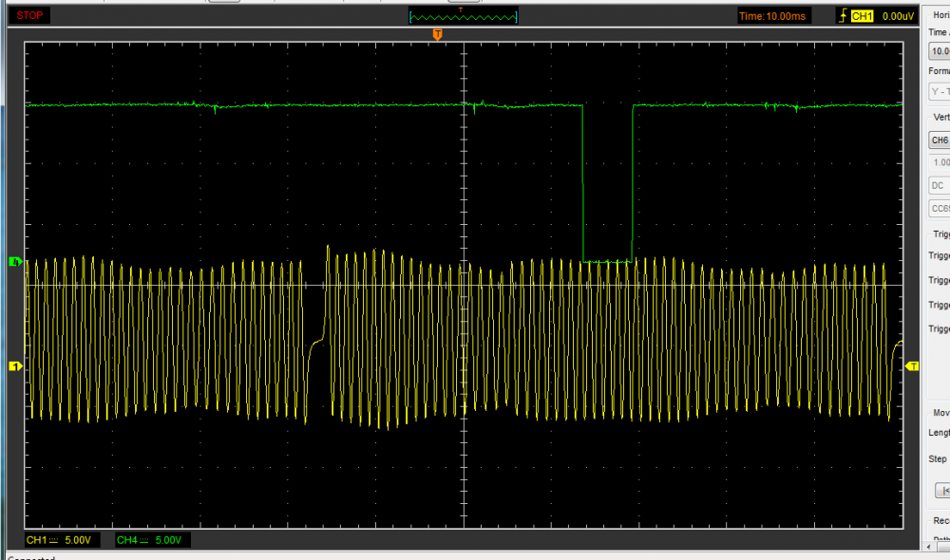This screenshot has height=560, width=950.
Task: Select the green CH4 ground level marker
Action: pyautogui.click(x=14, y=262)
